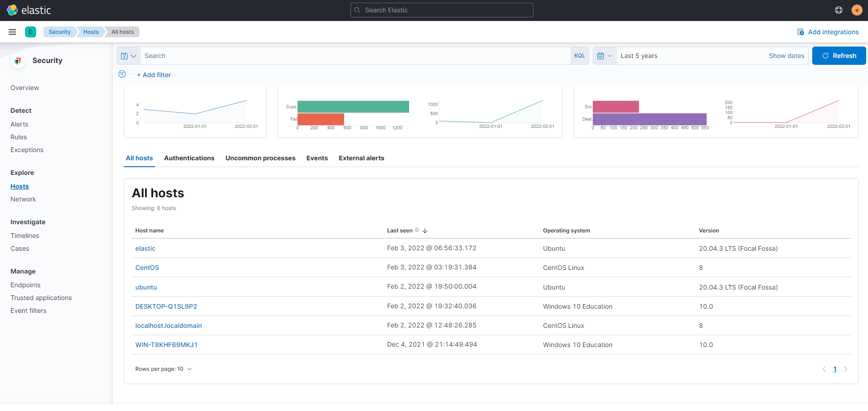Expand the Rows per page selector
This screenshot has width=868, height=411.
pyautogui.click(x=164, y=369)
